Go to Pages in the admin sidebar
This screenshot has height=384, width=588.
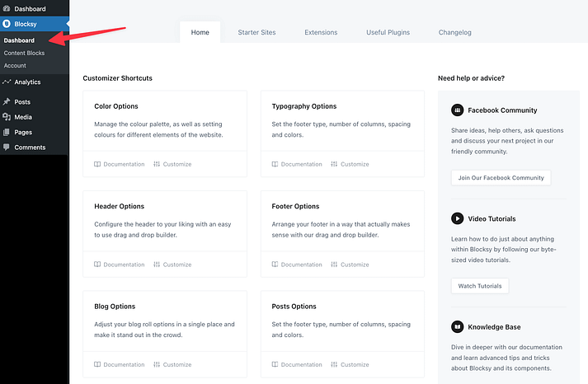click(x=23, y=132)
